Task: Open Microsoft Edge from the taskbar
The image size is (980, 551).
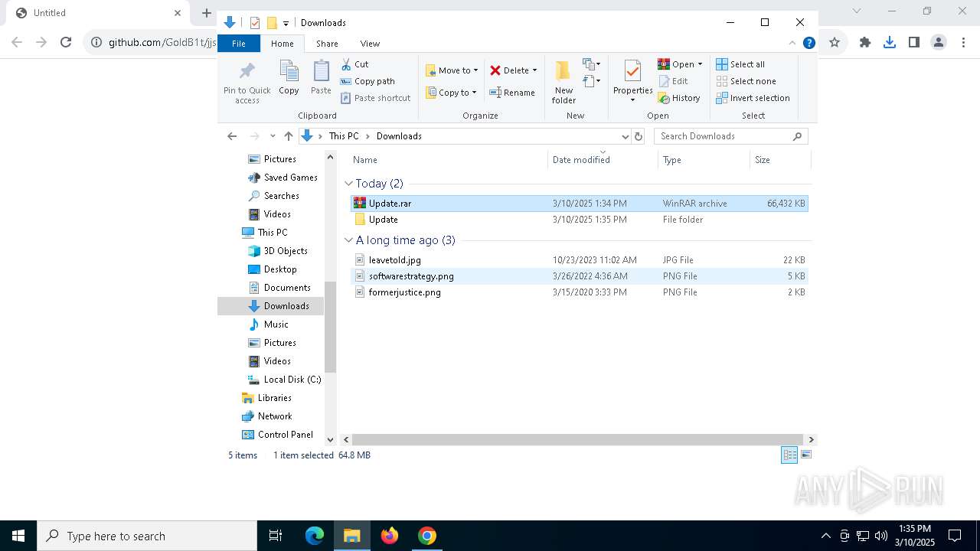Action: [315, 536]
